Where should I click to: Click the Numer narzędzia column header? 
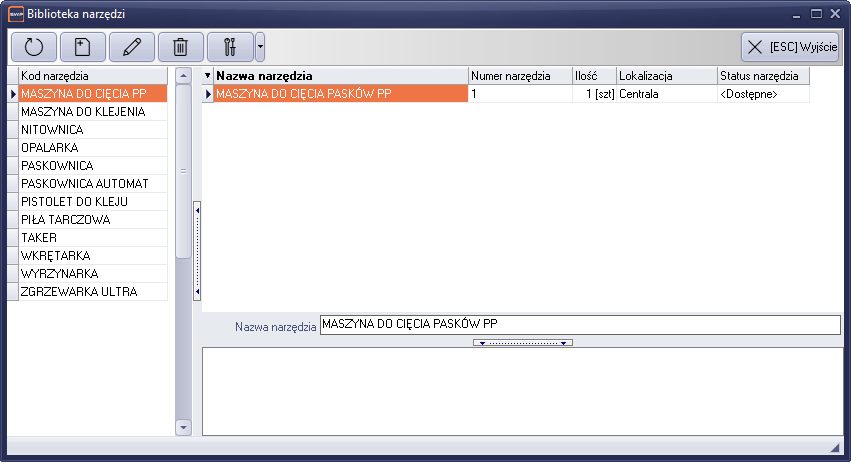[519, 76]
